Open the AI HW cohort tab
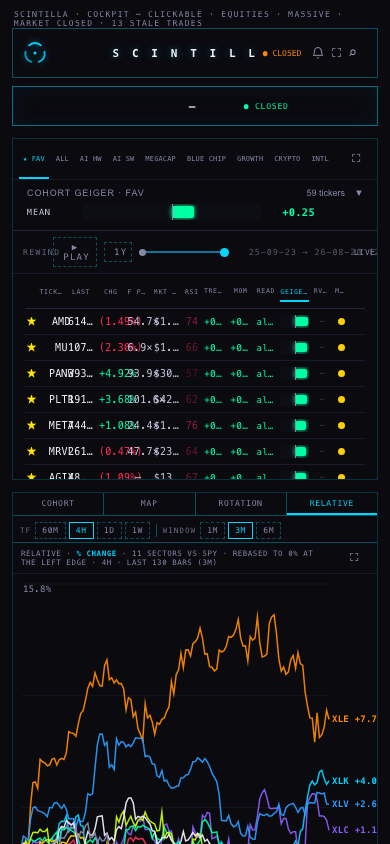 90,159
